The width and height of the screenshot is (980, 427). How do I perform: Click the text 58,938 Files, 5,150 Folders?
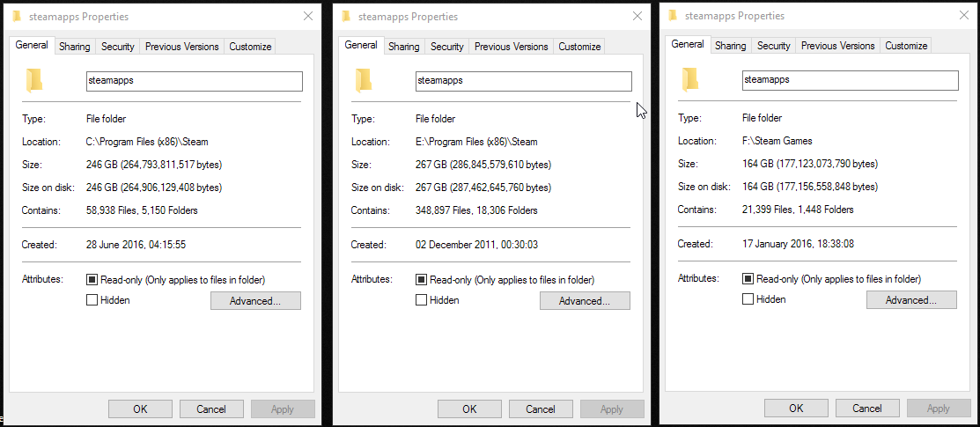click(142, 210)
